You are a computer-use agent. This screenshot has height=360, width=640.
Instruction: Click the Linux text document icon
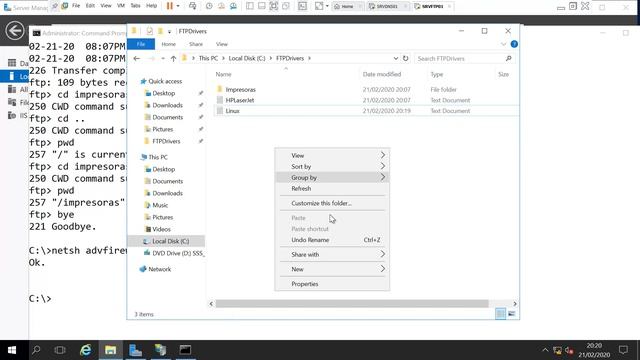click(220, 111)
